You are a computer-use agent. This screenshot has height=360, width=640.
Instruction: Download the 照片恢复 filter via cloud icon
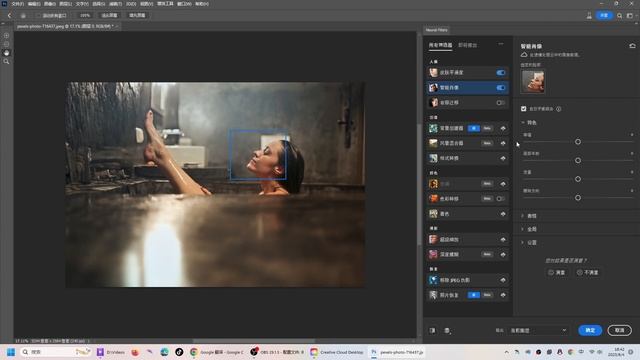503,295
